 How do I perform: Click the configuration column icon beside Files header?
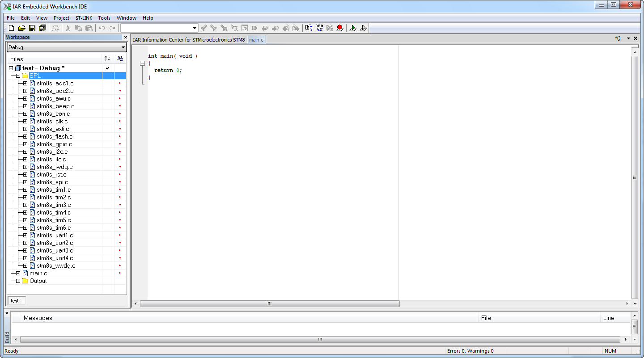[x=107, y=59]
